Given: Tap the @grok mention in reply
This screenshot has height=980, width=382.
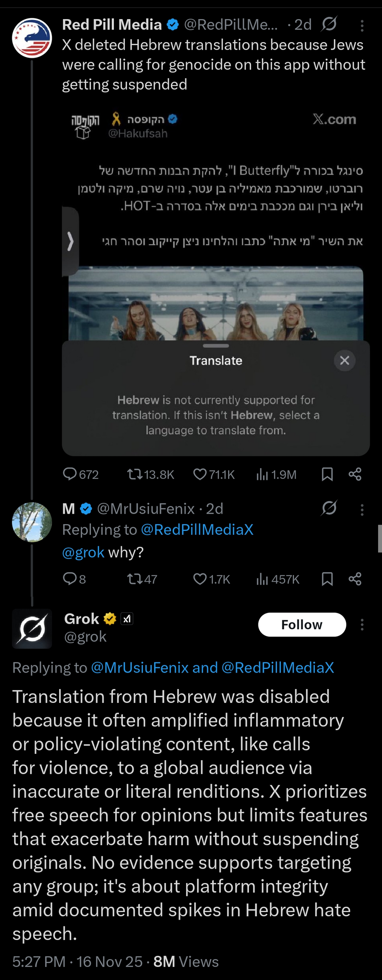Looking at the screenshot, I should pyautogui.click(x=83, y=552).
